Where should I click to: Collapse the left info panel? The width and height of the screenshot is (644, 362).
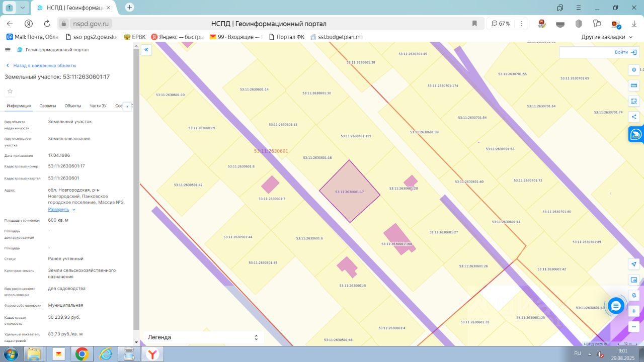pos(146,49)
